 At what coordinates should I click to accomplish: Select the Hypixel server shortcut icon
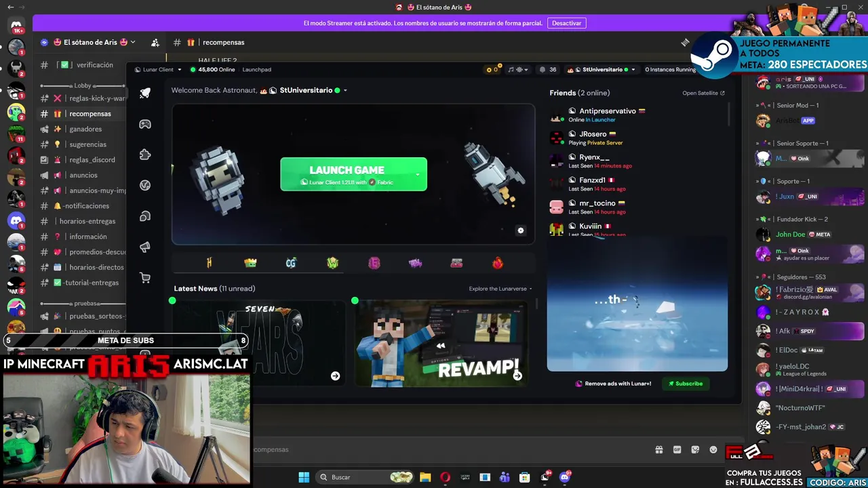tap(209, 263)
